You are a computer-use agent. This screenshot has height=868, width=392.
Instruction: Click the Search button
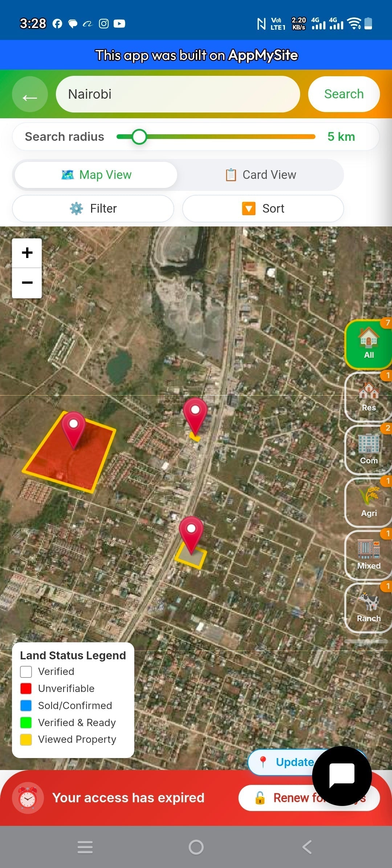(x=344, y=94)
